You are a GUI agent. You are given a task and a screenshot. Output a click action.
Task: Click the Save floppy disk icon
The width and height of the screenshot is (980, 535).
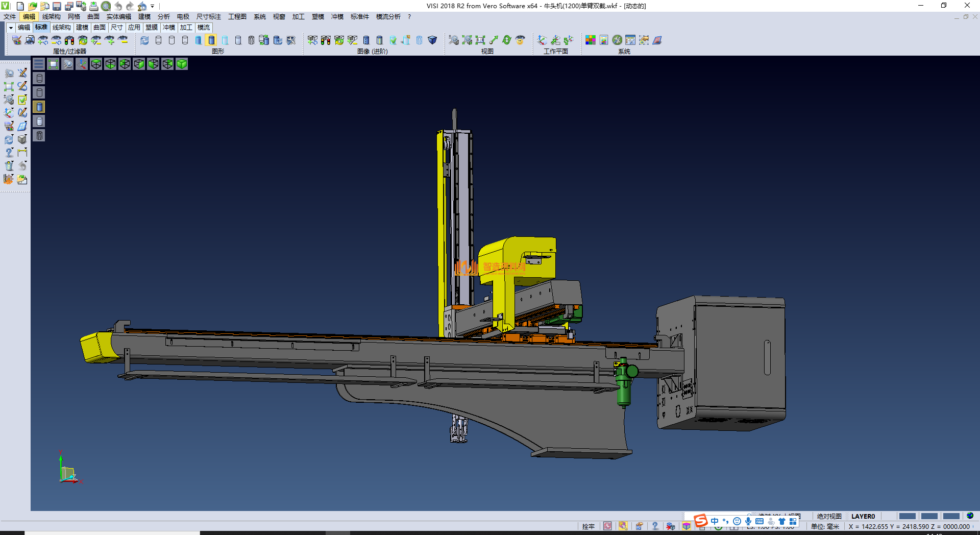(57, 6)
